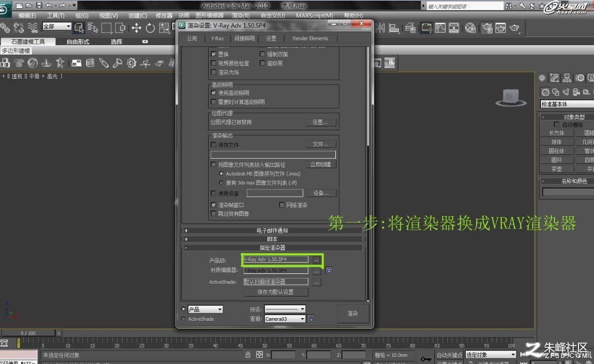This screenshot has height=364, width=594.
Task: Toggle the 使用高级照明 checkbox
Action: tap(213, 93)
